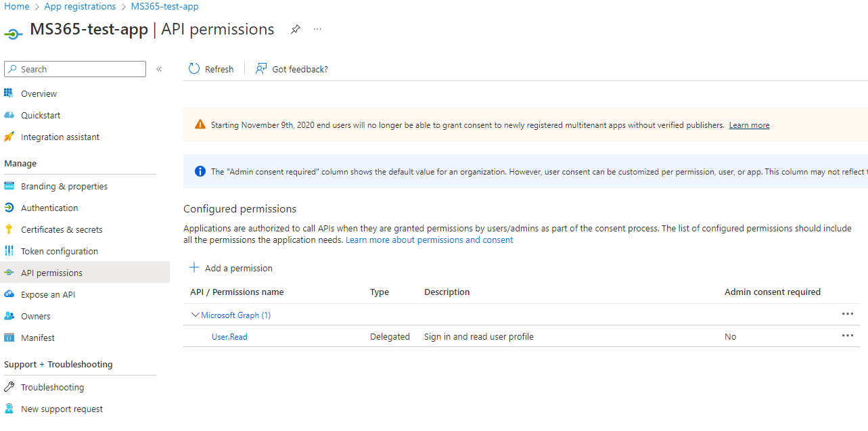Image resolution: width=868 pixels, height=431 pixels.
Task: Click the Refresh circular arrow icon
Action: point(194,69)
